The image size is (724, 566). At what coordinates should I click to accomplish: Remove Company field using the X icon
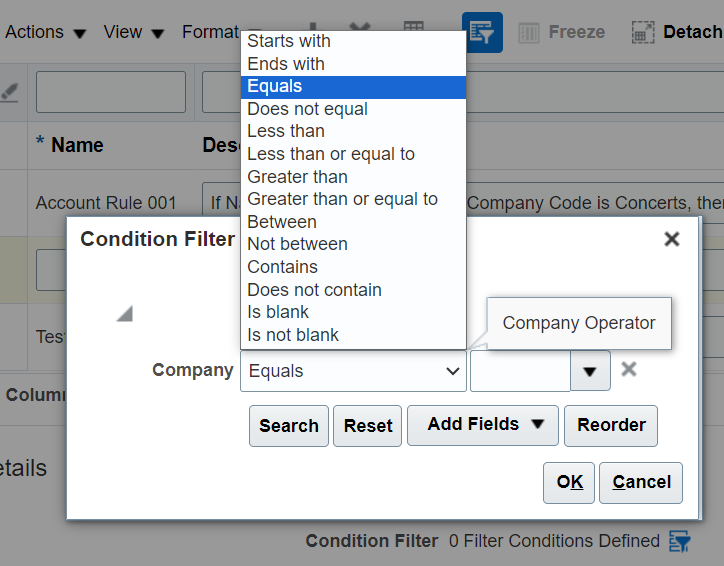pos(629,369)
